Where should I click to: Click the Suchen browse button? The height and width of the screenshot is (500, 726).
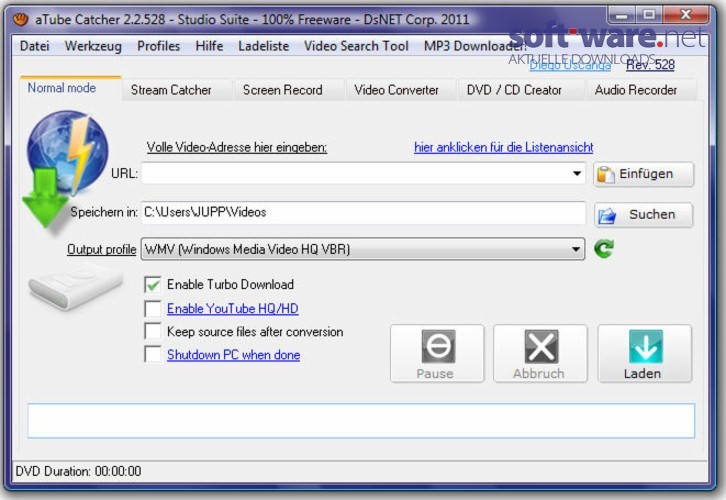(644, 215)
